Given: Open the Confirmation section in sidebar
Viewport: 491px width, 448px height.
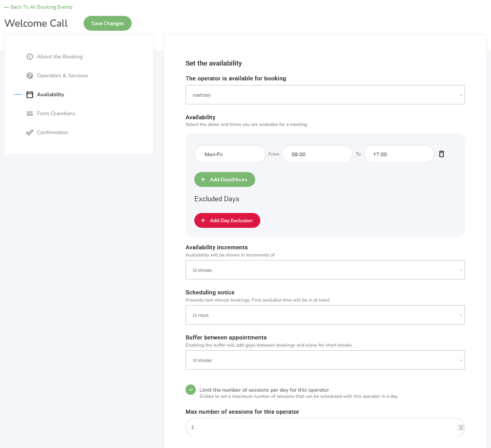Looking at the screenshot, I should point(52,132).
